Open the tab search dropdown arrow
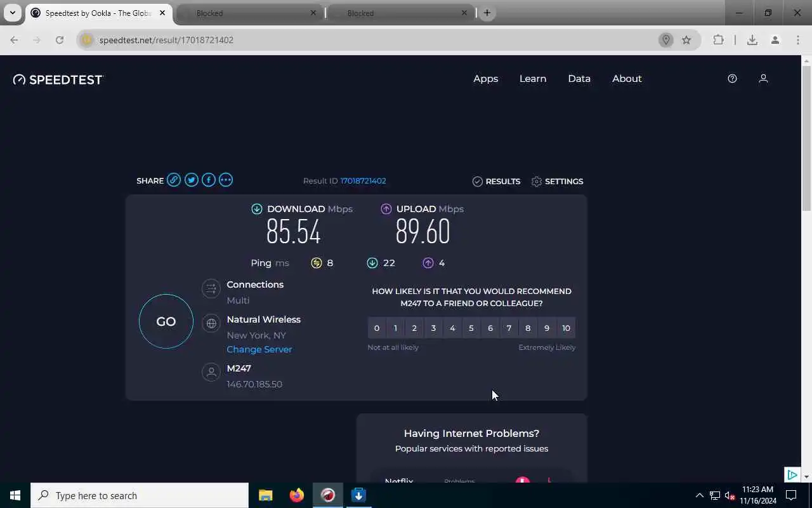812x508 pixels. coord(12,13)
